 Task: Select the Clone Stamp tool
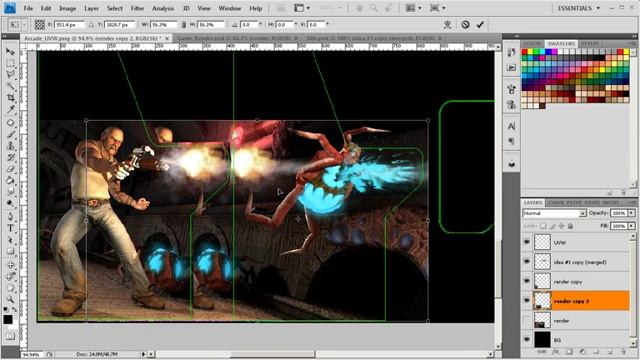10,146
